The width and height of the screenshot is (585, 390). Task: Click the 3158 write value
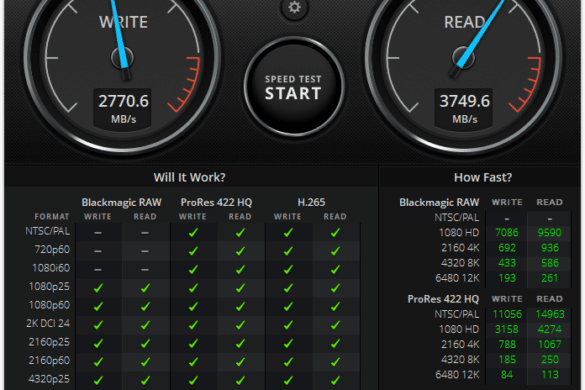click(x=507, y=329)
